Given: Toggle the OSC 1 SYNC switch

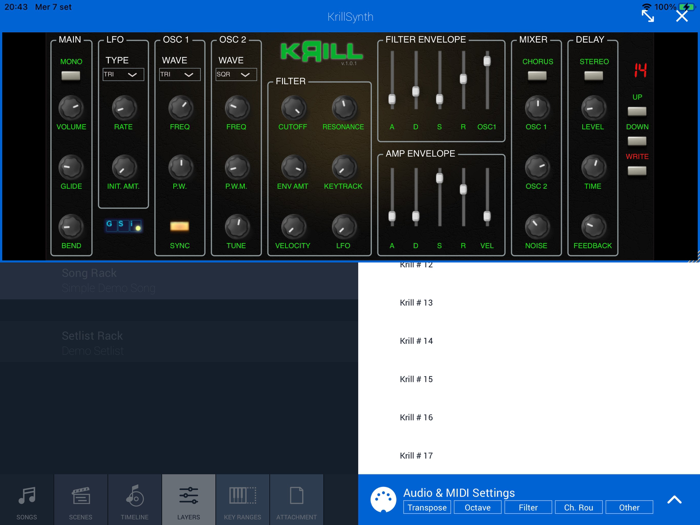Looking at the screenshot, I should point(179,226).
